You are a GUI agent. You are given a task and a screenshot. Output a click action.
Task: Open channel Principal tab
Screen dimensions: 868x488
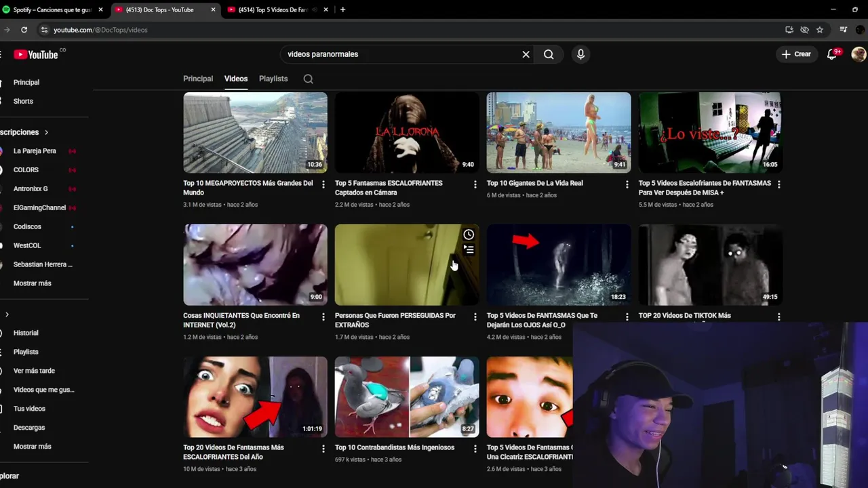coord(198,79)
